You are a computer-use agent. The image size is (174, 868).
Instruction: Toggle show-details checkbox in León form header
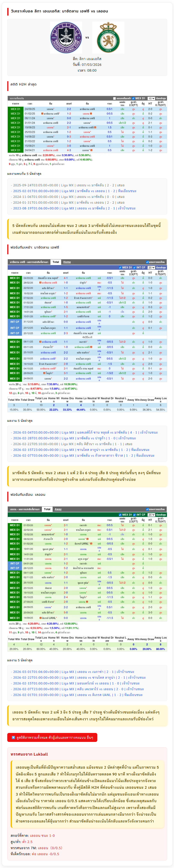[147, 509]
